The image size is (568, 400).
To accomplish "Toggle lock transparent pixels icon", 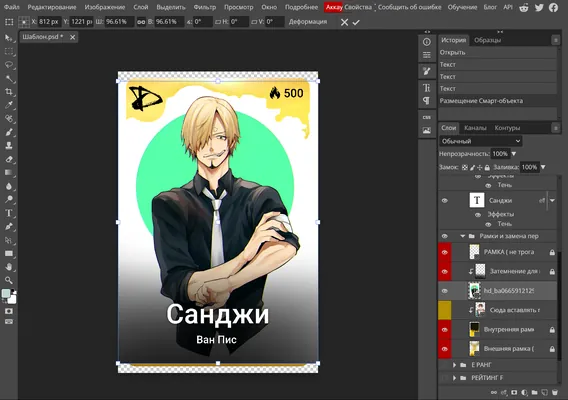I will click(465, 167).
